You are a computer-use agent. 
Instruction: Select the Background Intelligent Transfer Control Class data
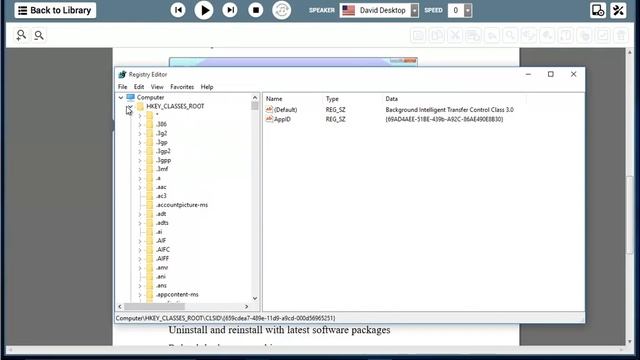tap(449, 110)
